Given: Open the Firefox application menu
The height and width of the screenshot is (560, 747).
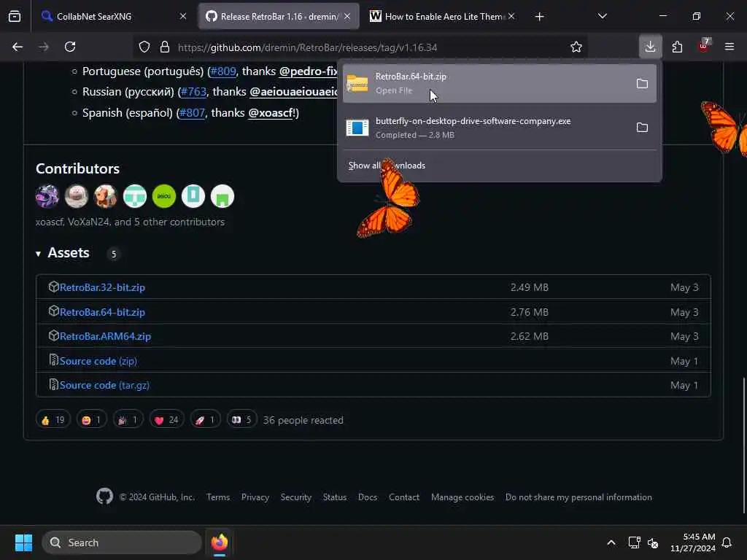Looking at the screenshot, I should click(x=729, y=47).
